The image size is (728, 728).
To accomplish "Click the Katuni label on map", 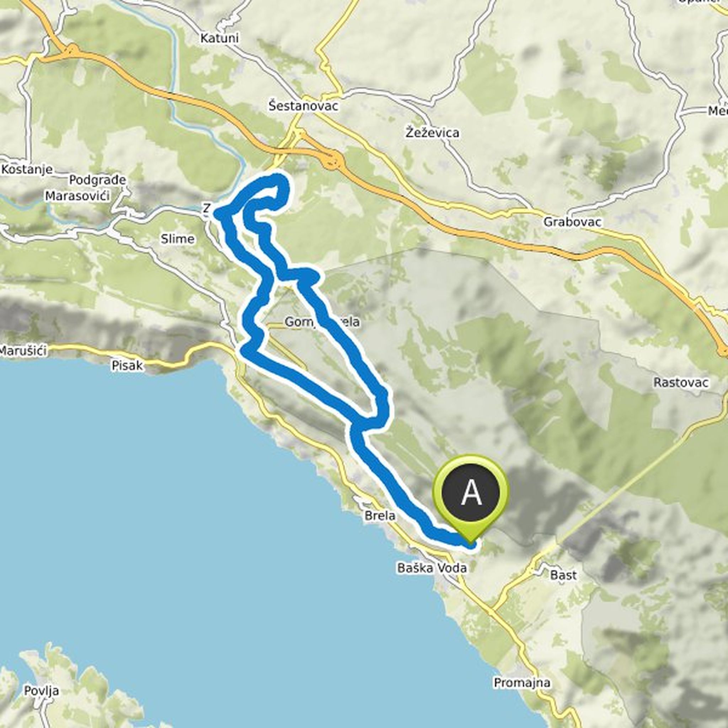I will point(219,38).
